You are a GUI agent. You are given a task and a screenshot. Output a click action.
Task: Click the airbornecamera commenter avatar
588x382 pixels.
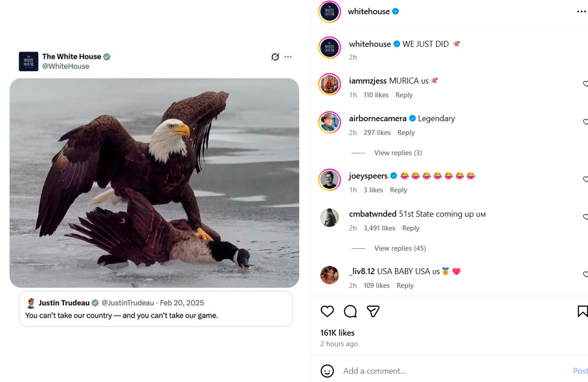330,122
